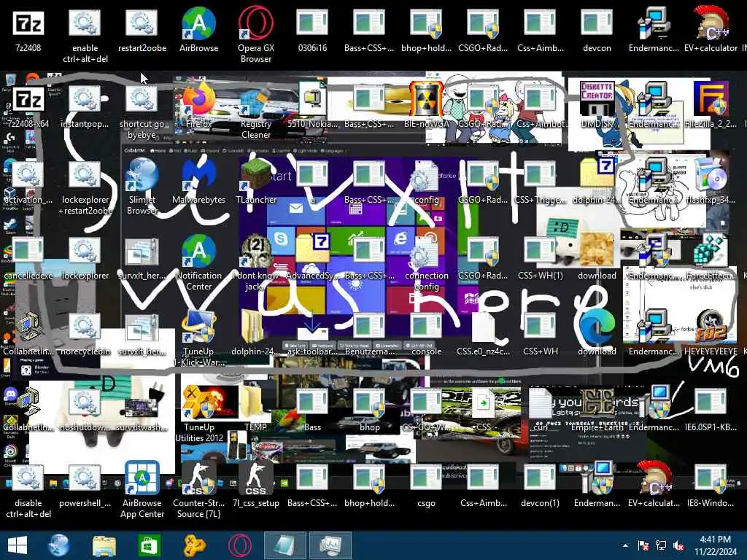Click the muted volume tray icon

point(678,545)
